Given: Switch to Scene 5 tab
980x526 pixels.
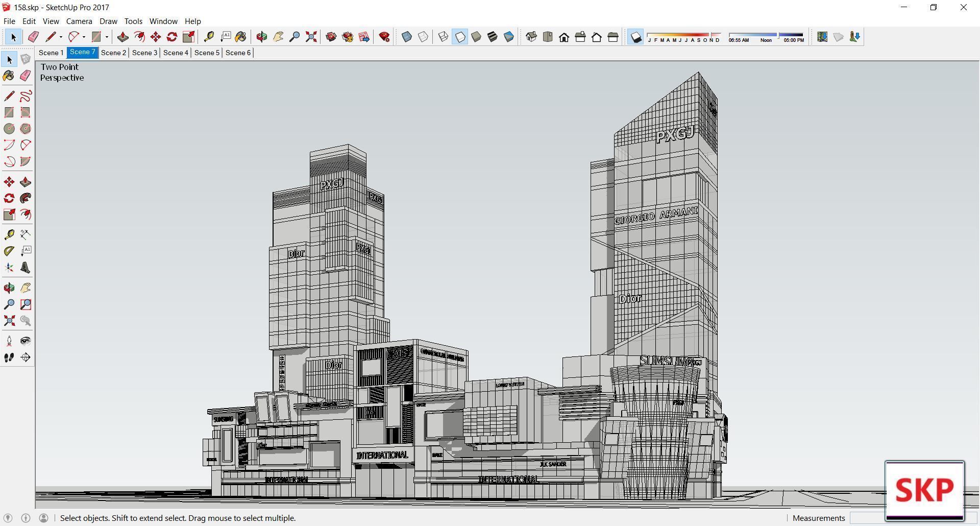Looking at the screenshot, I should click(207, 53).
